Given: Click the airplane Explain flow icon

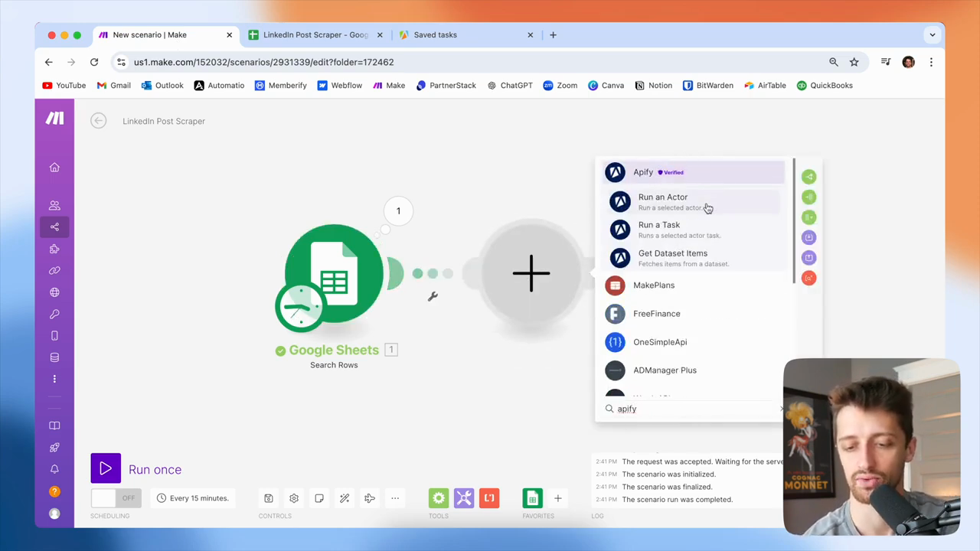Looking at the screenshot, I should [x=370, y=498].
